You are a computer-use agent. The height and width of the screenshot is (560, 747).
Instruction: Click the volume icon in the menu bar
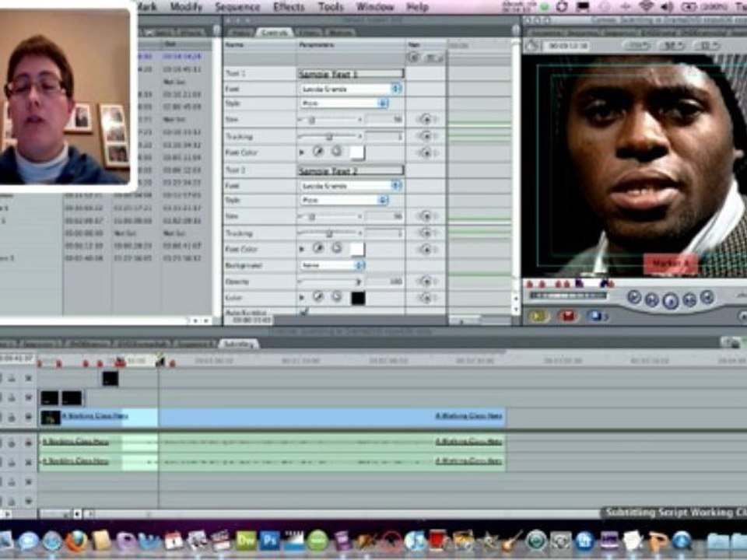pos(668,7)
